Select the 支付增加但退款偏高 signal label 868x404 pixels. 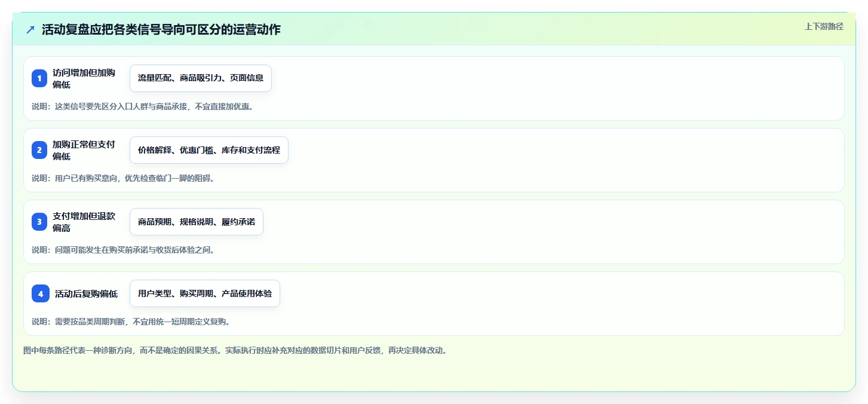84,222
